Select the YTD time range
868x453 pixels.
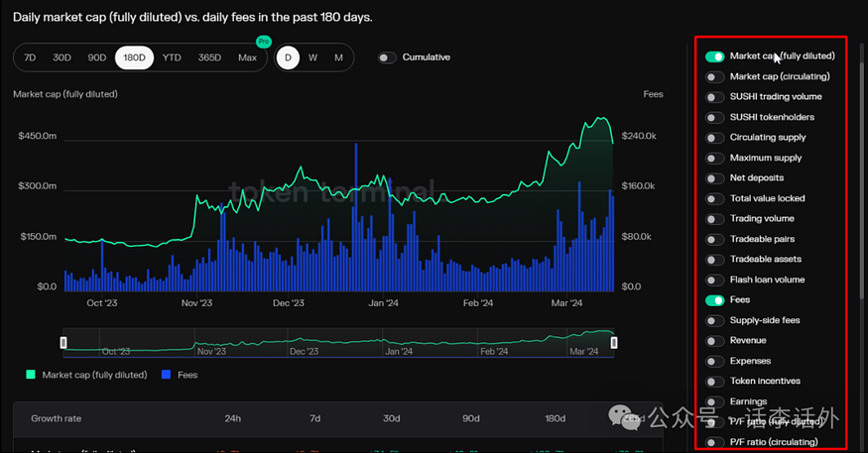(172, 57)
